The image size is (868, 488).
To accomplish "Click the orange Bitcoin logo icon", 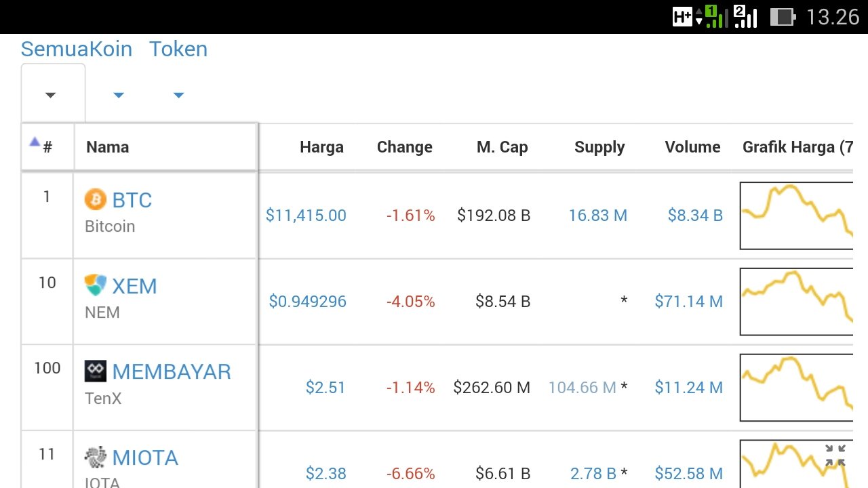I will coord(96,199).
